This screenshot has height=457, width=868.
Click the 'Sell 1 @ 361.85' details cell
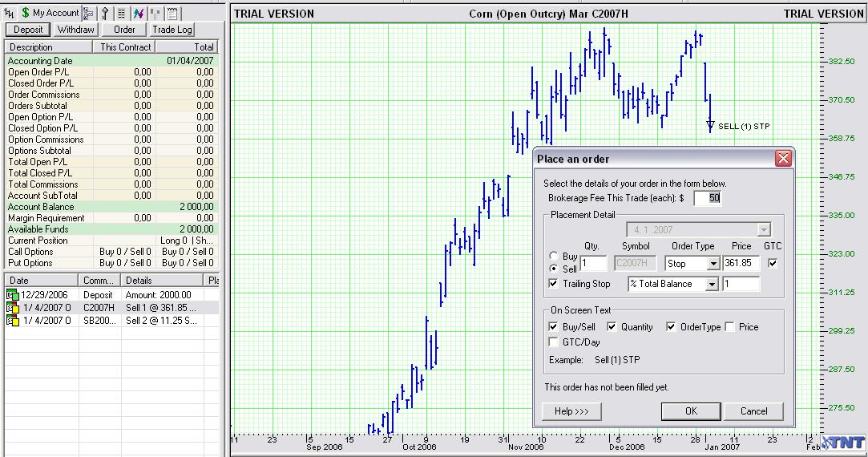pos(160,308)
